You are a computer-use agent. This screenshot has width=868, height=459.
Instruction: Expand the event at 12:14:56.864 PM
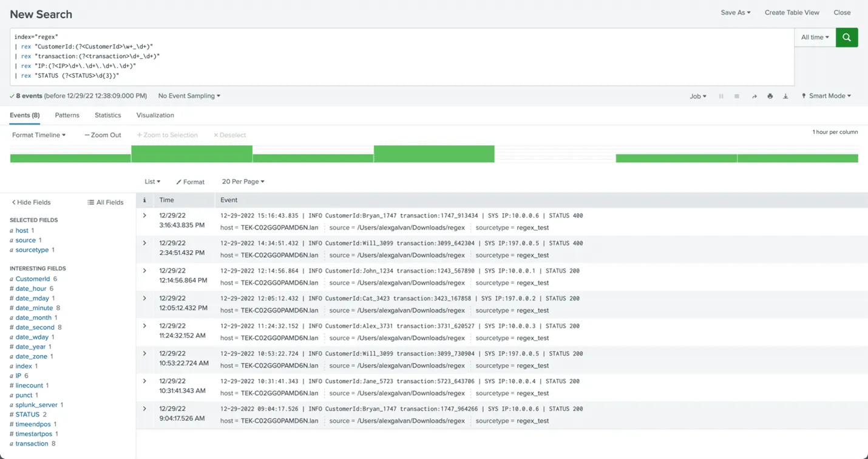click(x=144, y=271)
